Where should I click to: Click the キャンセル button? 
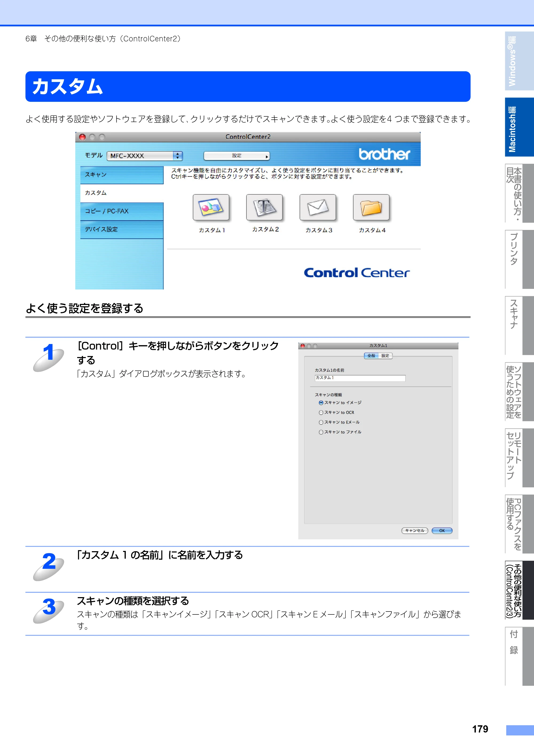[x=415, y=530]
